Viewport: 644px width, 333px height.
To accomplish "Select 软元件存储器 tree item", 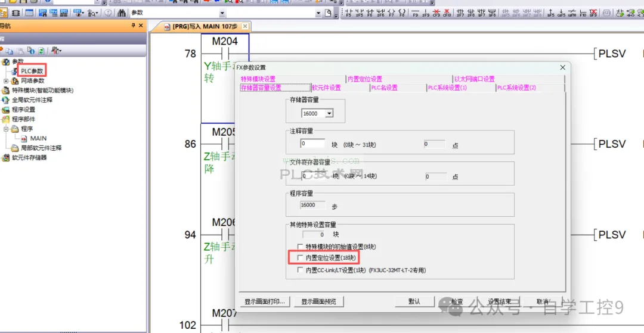I will (x=29, y=157).
